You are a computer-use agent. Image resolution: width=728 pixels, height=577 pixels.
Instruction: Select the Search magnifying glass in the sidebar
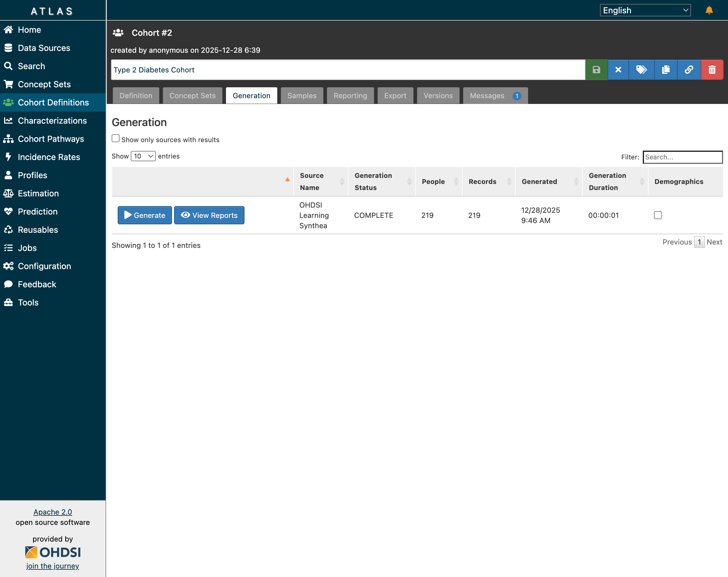pyautogui.click(x=8, y=66)
